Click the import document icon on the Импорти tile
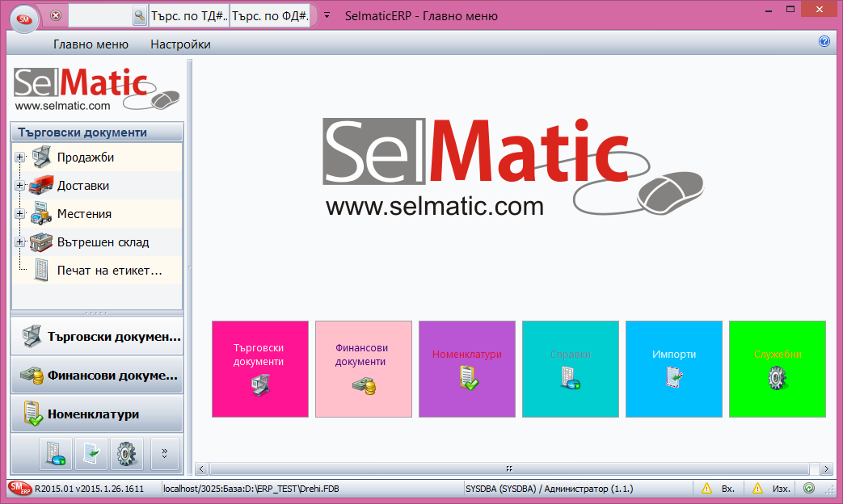Screen dimensions: 843x504 click(673, 376)
